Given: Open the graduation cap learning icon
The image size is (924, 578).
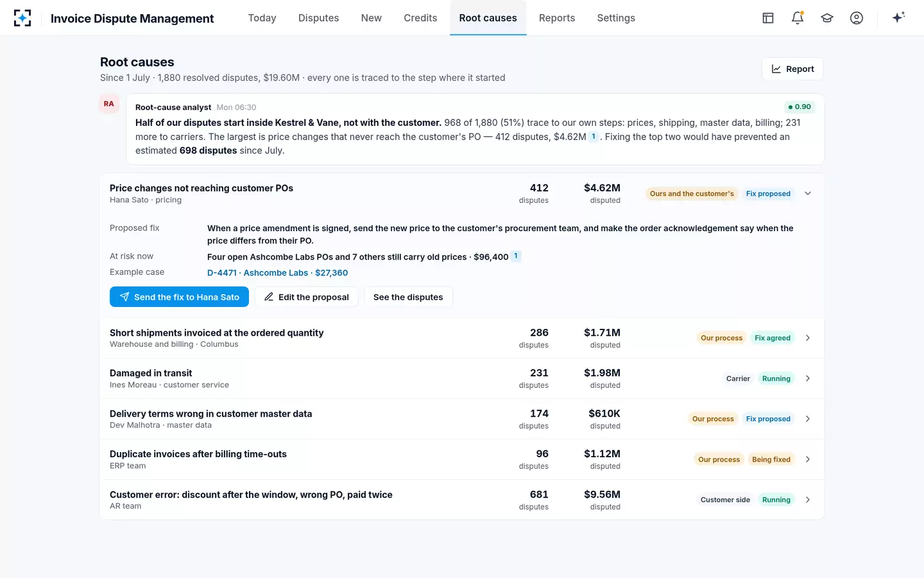Looking at the screenshot, I should (827, 18).
